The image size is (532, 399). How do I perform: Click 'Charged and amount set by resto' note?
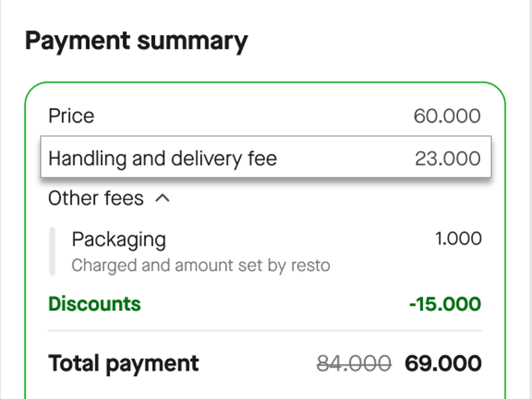pyautogui.click(x=201, y=265)
